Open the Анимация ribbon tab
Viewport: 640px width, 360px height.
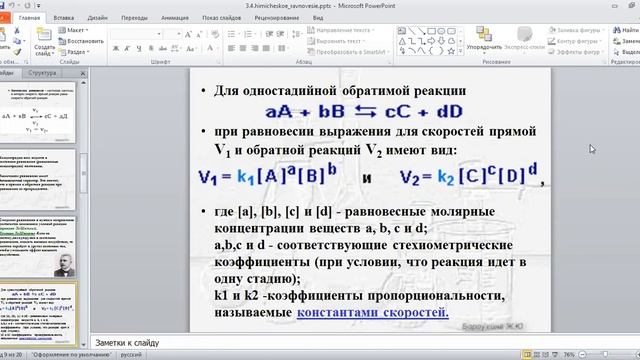[175, 18]
